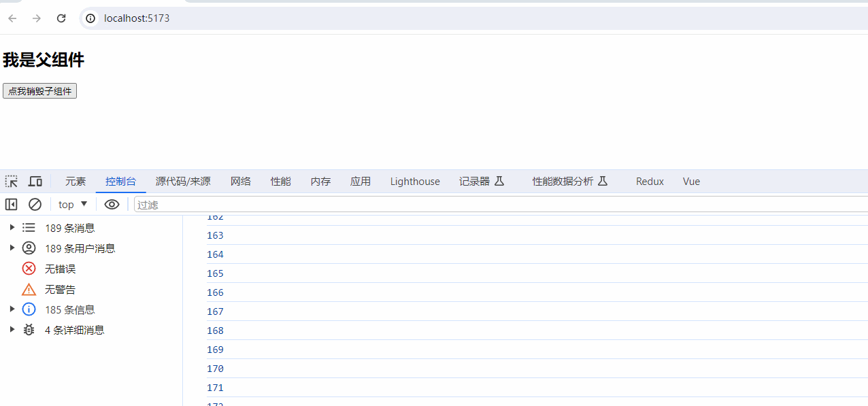Toggle the device toolbar icon
The image size is (868, 406).
35,182
